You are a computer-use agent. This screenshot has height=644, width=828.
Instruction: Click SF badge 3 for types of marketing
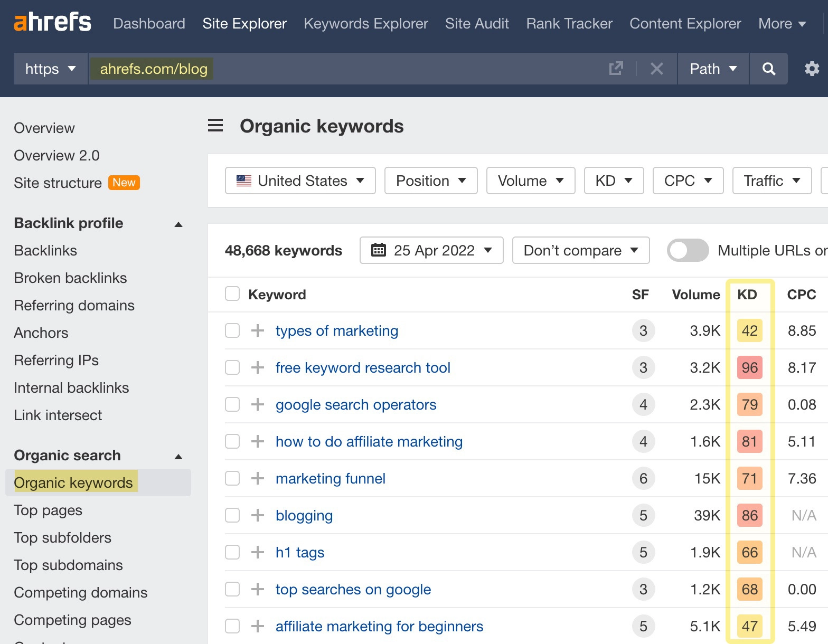coord(643,330)
